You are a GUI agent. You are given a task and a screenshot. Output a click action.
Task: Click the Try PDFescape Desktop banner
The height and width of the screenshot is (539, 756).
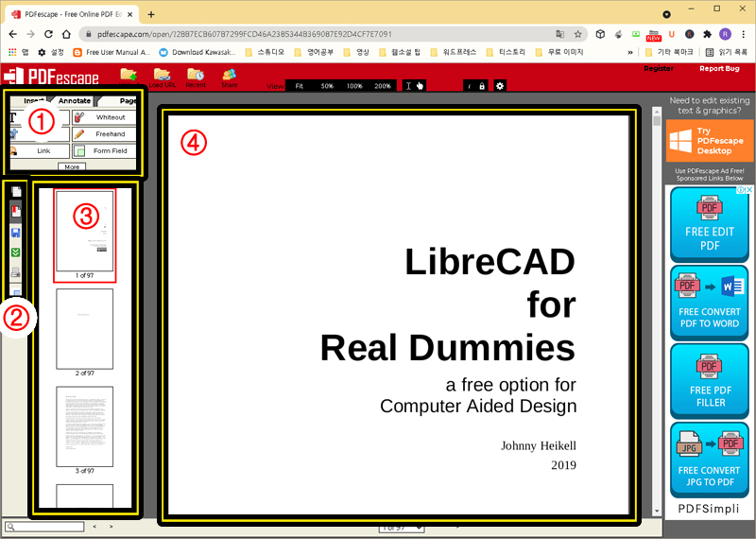click(x=710, y=141)
